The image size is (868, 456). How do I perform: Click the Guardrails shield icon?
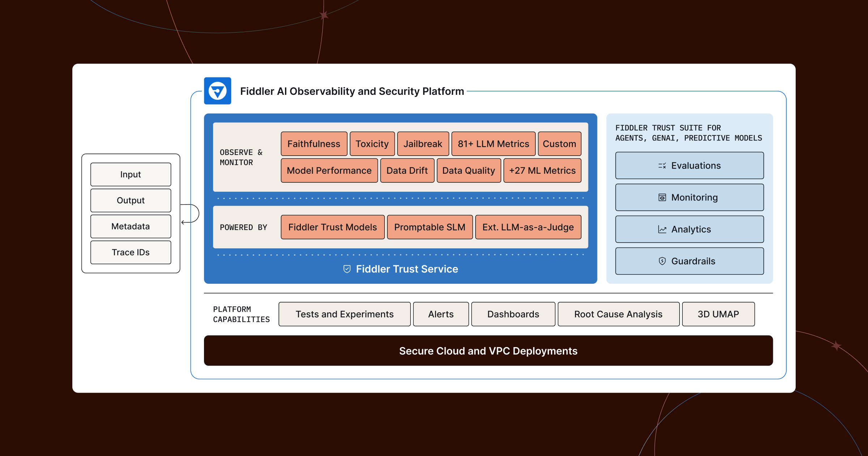662,261
